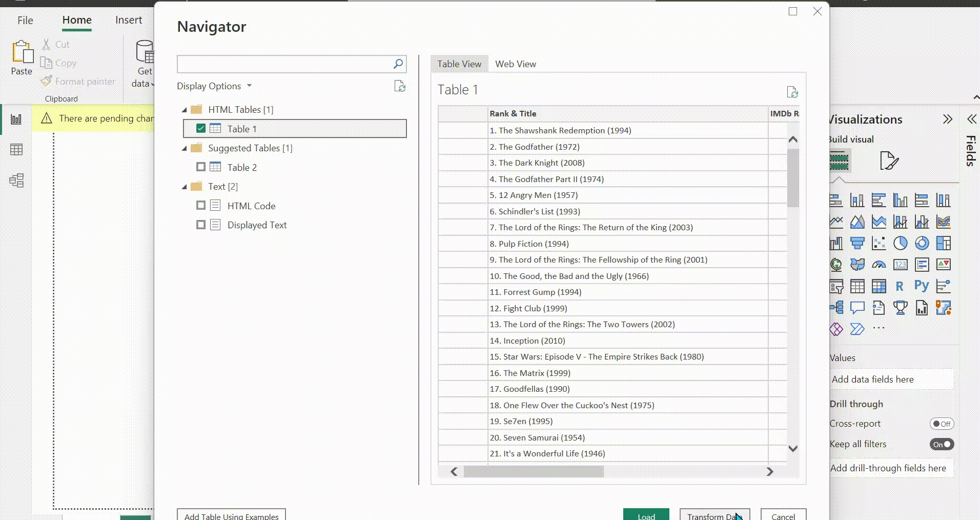
Task: Click the Rank & Title column header
Action: 627,114
